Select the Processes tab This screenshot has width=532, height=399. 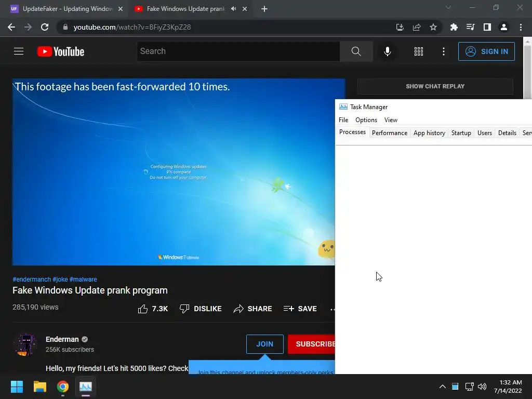352,132
